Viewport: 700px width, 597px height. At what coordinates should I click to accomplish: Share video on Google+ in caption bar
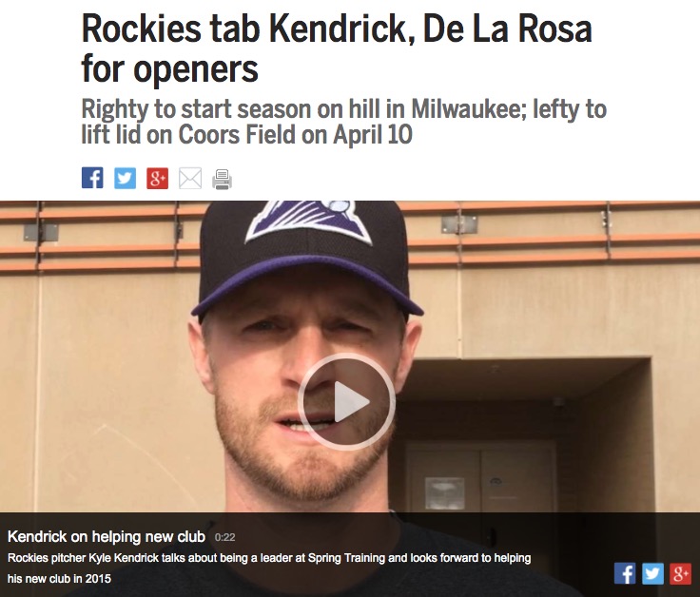coord(680,573)
